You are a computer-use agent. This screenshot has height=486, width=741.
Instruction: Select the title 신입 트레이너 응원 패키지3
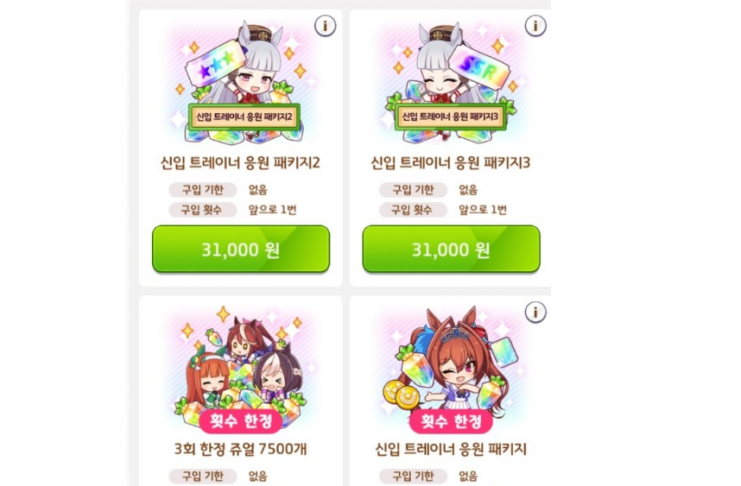(x=450, y=163)
